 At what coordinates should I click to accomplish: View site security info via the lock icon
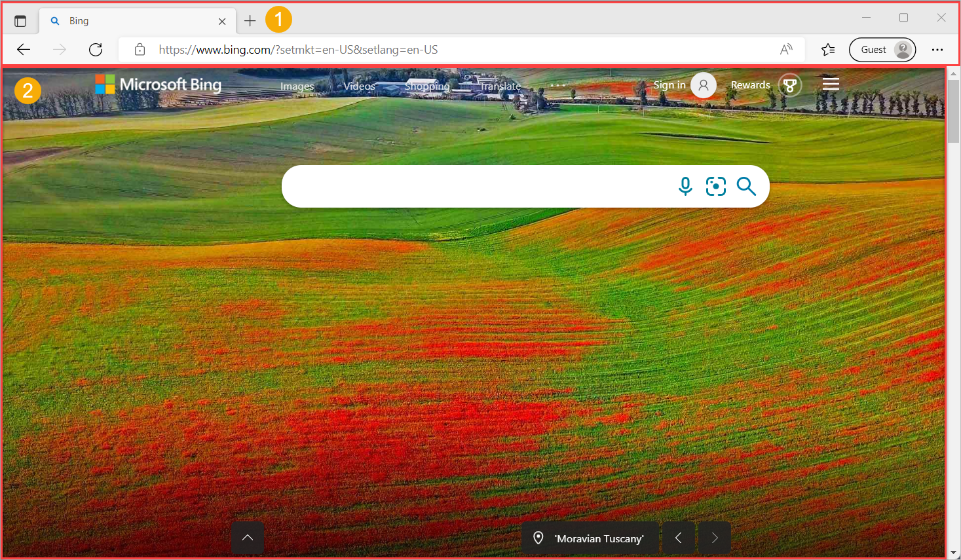tap(140, 49)
